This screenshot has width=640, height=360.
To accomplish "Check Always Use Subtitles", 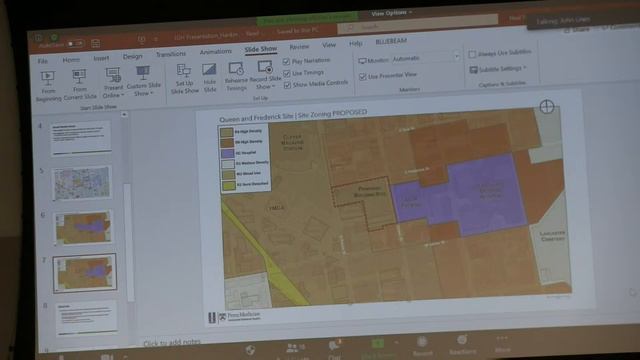I will click(472, 54).
